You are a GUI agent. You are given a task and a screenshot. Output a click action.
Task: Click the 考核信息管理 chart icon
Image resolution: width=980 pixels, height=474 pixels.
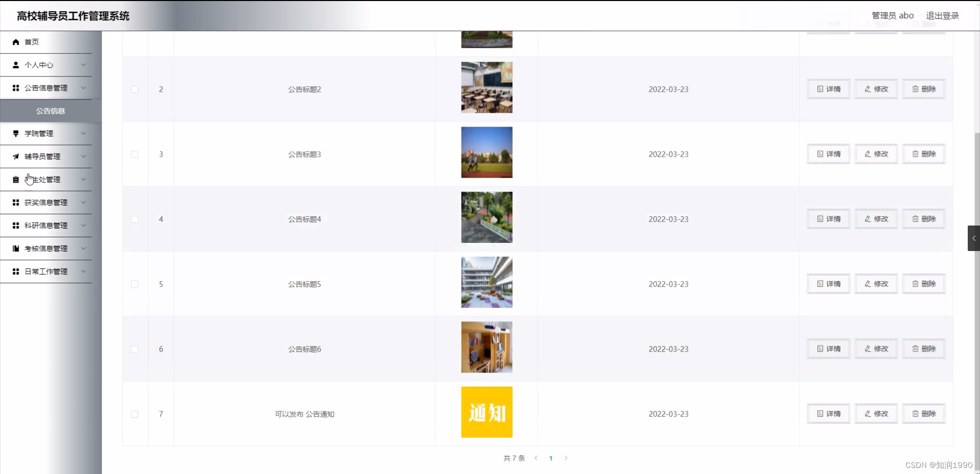(x=15, y=248)
